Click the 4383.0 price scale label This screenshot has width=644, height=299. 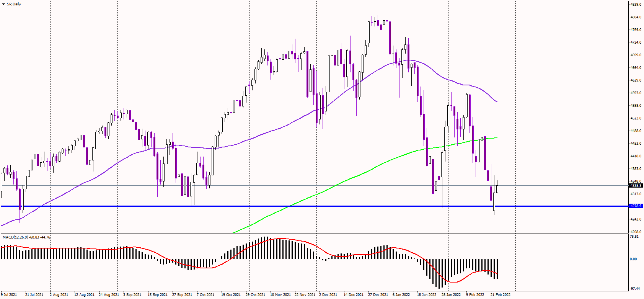click(x=636, y=169)
